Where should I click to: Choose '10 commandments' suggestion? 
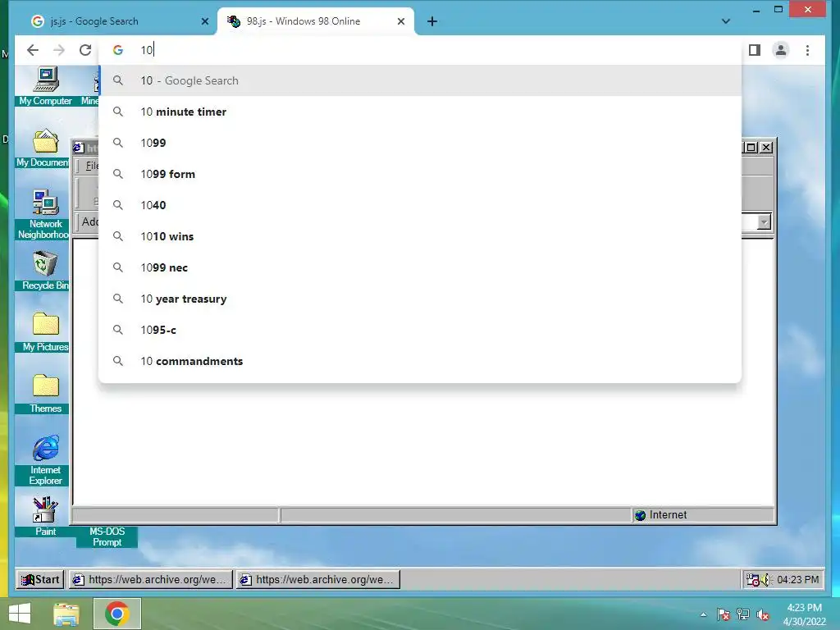421,361
